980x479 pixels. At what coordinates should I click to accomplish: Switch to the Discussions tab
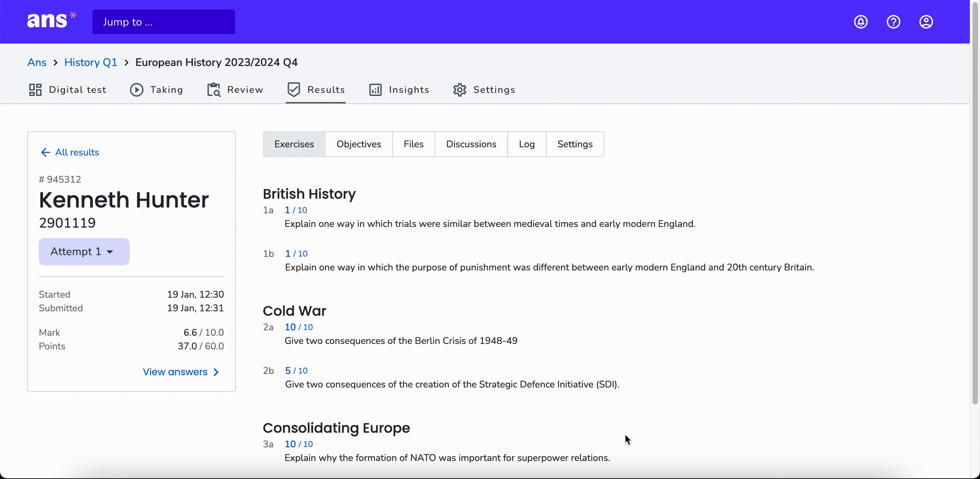coord(471,144)
